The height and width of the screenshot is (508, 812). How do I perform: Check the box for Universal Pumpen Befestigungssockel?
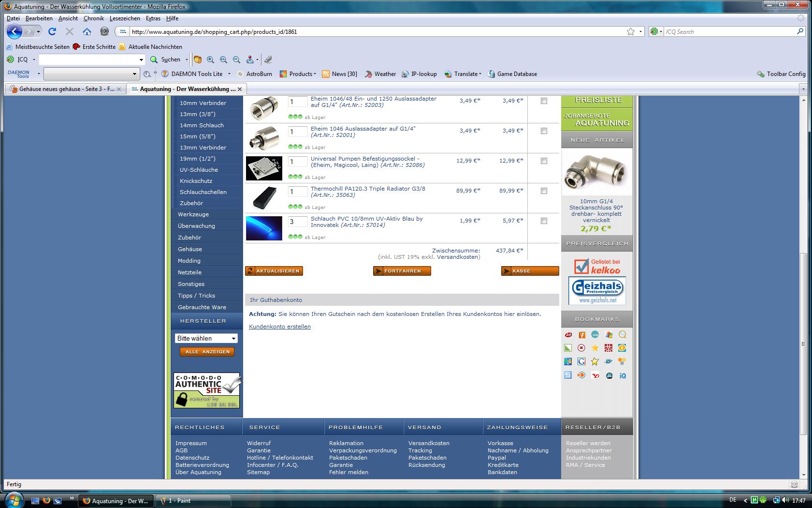coord(544,161)
